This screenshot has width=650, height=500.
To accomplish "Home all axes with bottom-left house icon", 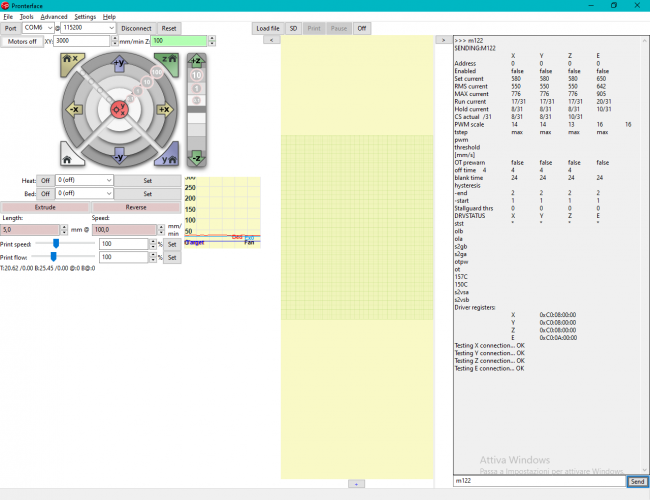I will click(x=69, y=157).
